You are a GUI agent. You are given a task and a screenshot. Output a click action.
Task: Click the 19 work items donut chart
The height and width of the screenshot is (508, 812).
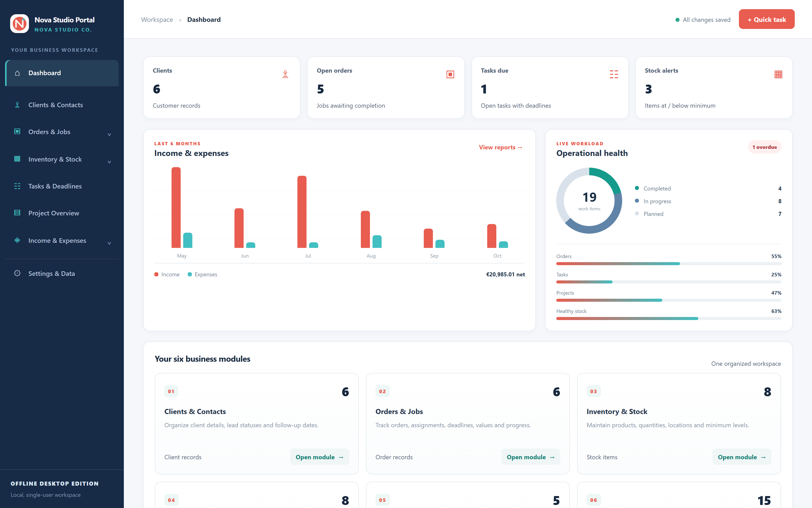589,201
